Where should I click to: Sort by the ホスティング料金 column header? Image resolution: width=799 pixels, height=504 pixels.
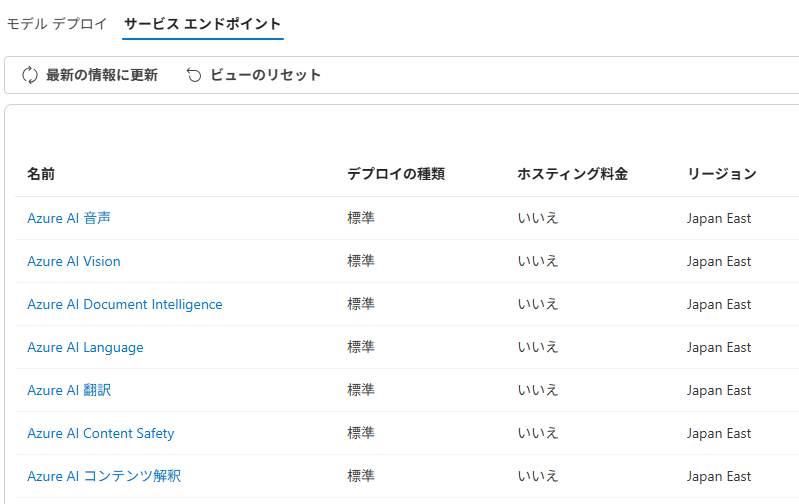click(x=572, y=174)
